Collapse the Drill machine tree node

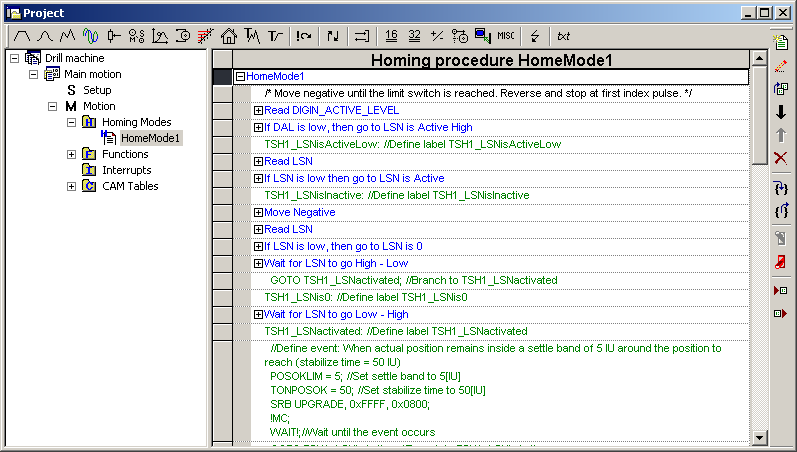tap(14, 59)
